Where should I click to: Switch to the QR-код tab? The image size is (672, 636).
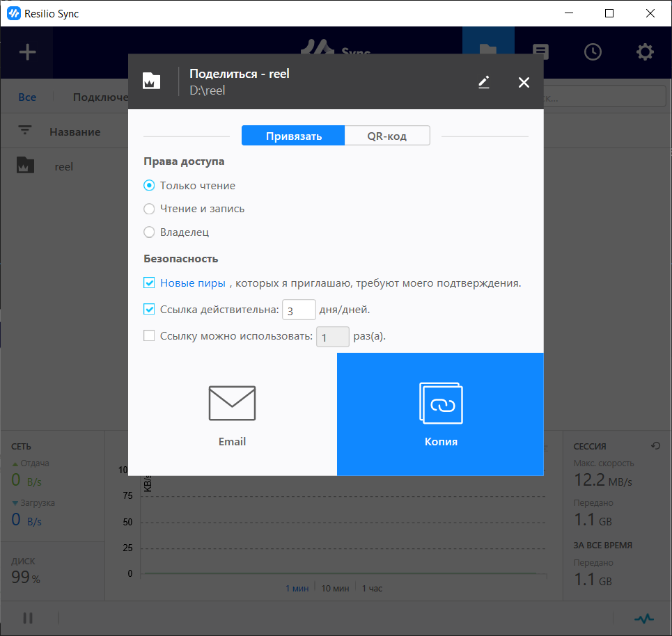pos(387,136)
